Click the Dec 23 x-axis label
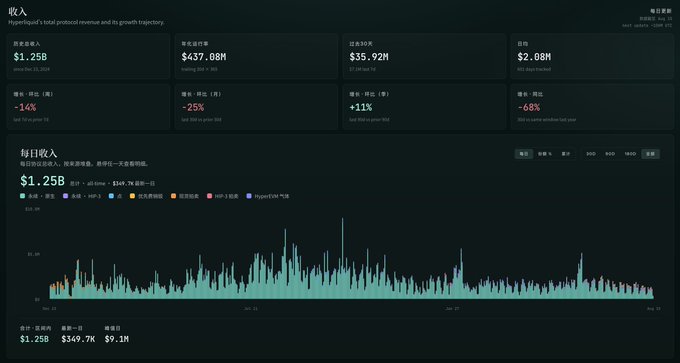The width and height of the screenshot is (680, 363). tap(49, 309)
